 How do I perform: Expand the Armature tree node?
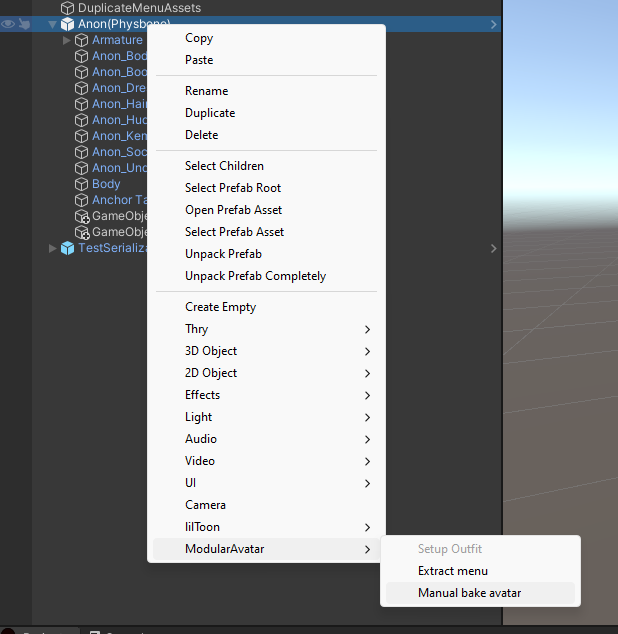click(66, 40)
